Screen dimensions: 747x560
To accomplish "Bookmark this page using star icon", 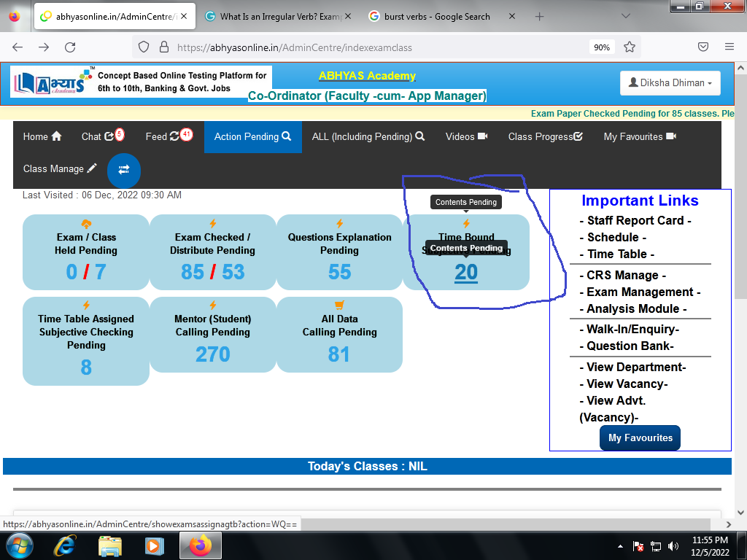I will tap(630, 47).
